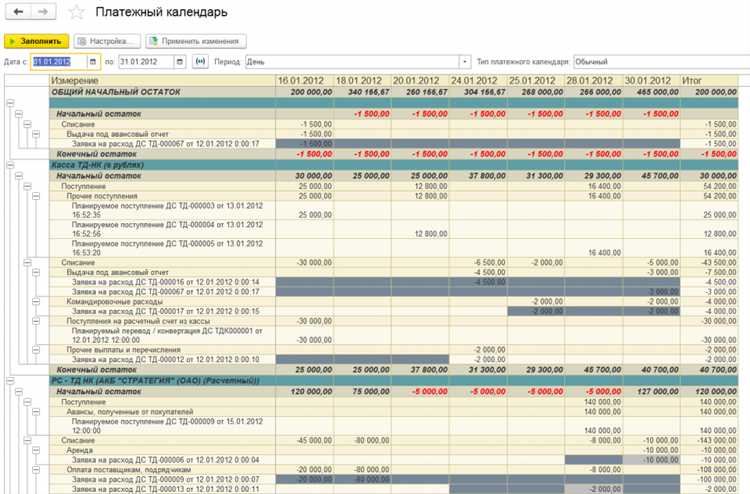The width and height of the screenshot is (750, 494).
Task: Click the Тип платежного календаря field
Action: tap(660, 62)
